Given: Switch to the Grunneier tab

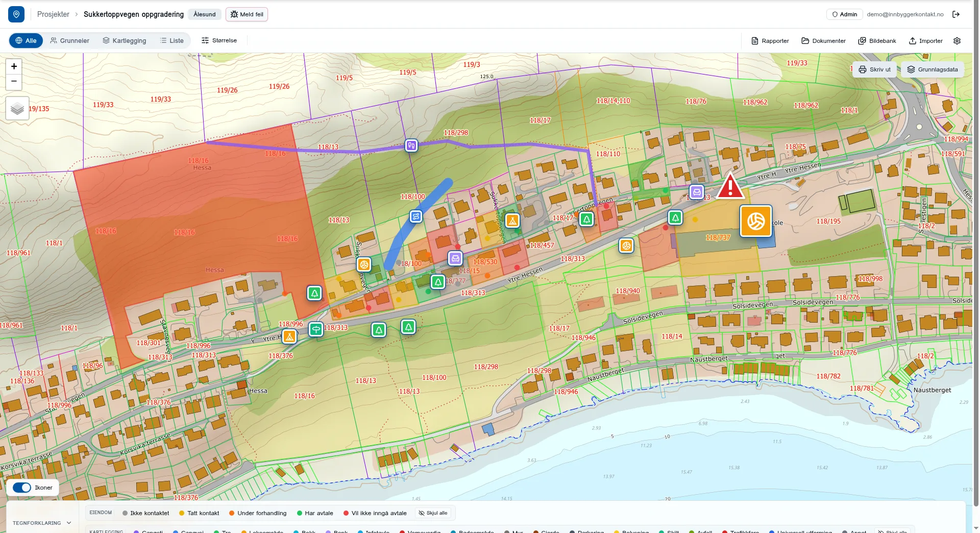Looking at the screenshot, I should 70,40.
